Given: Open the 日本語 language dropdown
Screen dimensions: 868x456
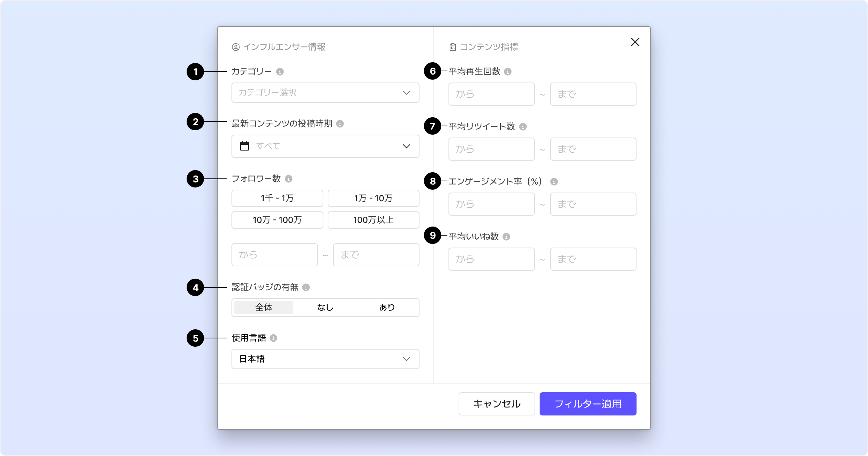Looking at the screenshot, I should tap(325, 359).
